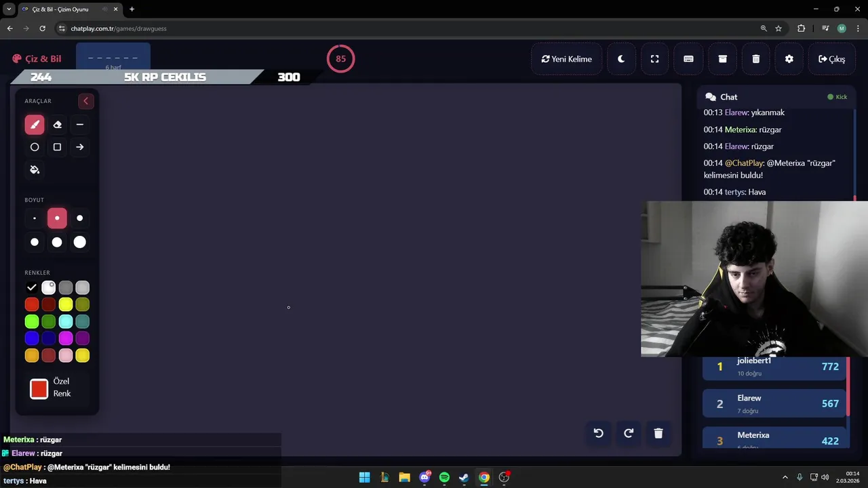This screenshot has width=868, height=488.
Task: Pick the bright red color swatch
Action: 32,305
